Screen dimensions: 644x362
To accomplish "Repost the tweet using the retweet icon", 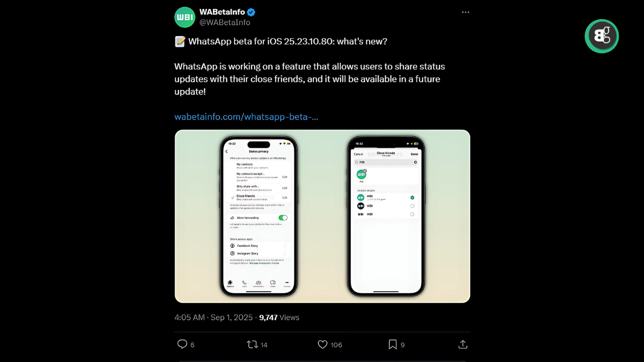I will [253, 344].
